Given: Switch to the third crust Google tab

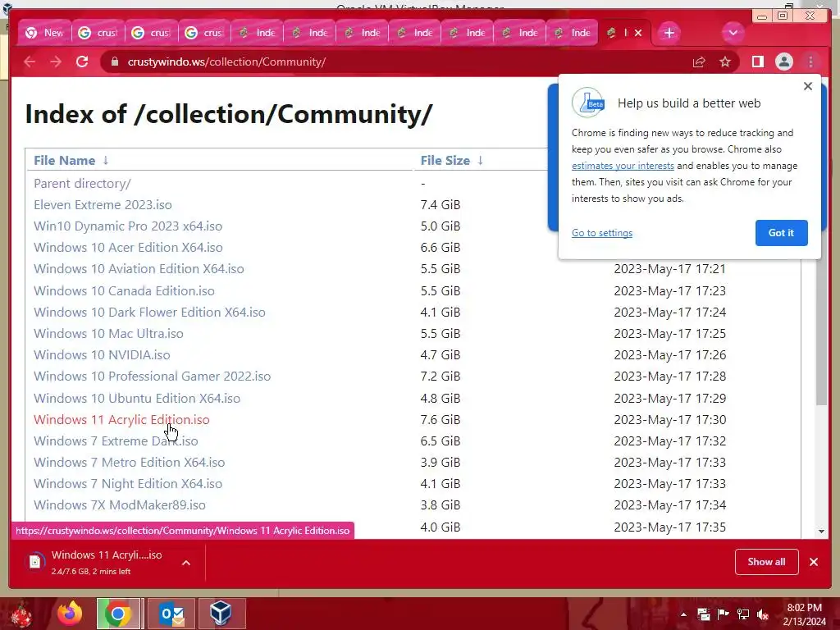Looking at the screenshot, I should (203, 33).
